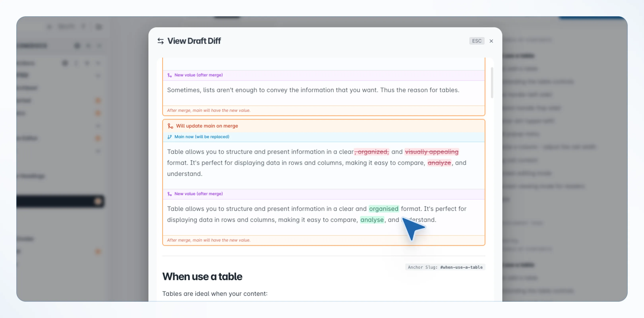The width and height of the screenshot is (644, 318).
Task: Click branch icon beside 'Main now (will be replaced)'
Action: [170, 137]
